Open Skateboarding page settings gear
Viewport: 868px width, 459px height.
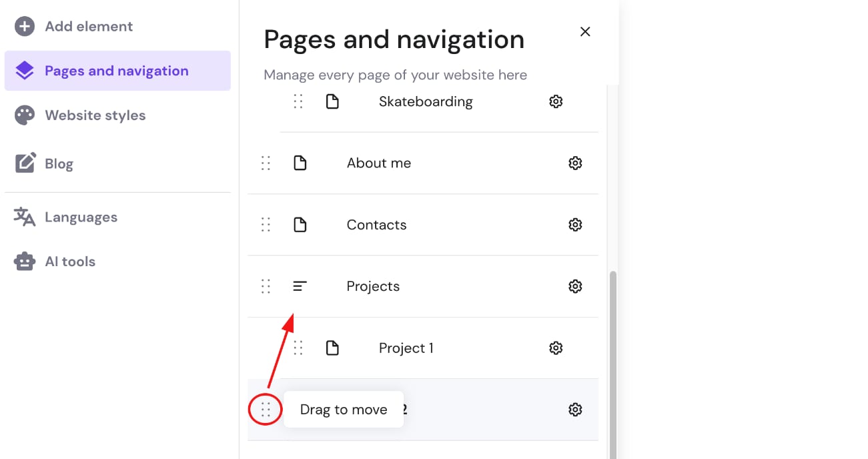pyautogui.click(x=556, y=101)
